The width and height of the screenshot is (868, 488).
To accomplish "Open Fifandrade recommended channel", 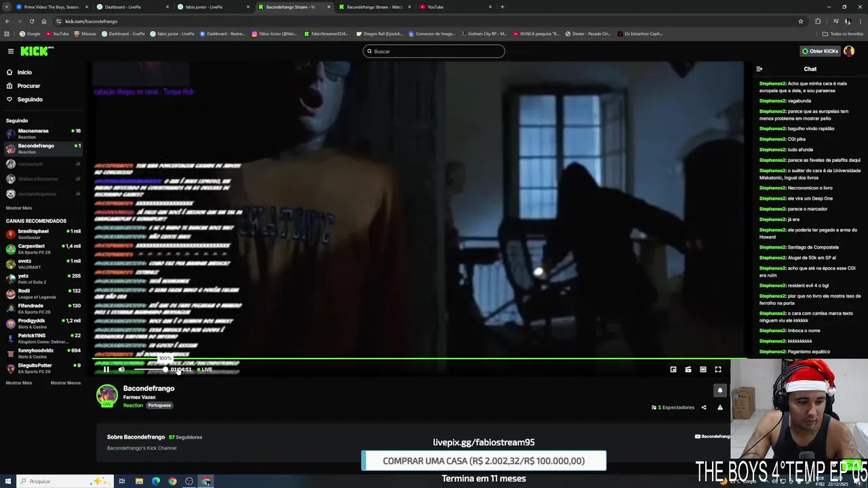I will (x=42, y=308).
